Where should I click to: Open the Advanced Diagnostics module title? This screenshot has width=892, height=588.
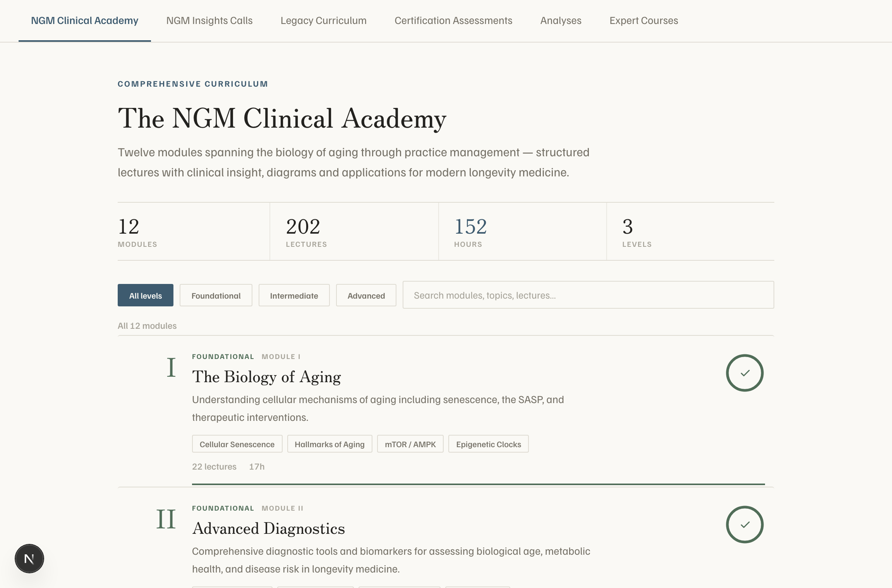coord(269,528)
